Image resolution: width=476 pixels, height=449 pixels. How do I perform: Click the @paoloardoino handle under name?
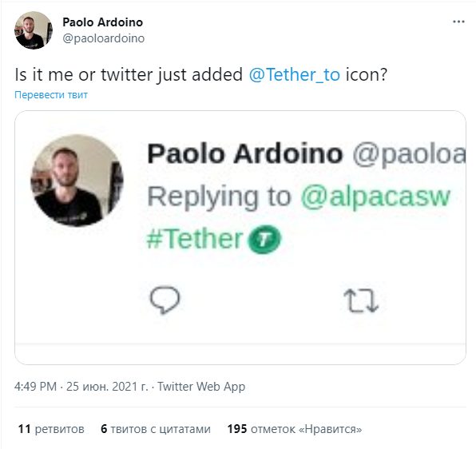pyautogui.click(x=104, y=38)
